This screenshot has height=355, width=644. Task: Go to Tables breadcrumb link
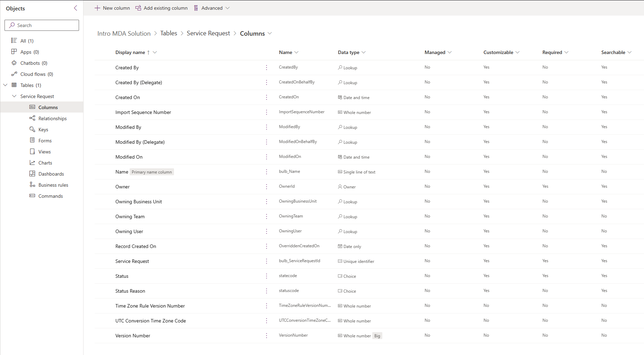(168, 33)
